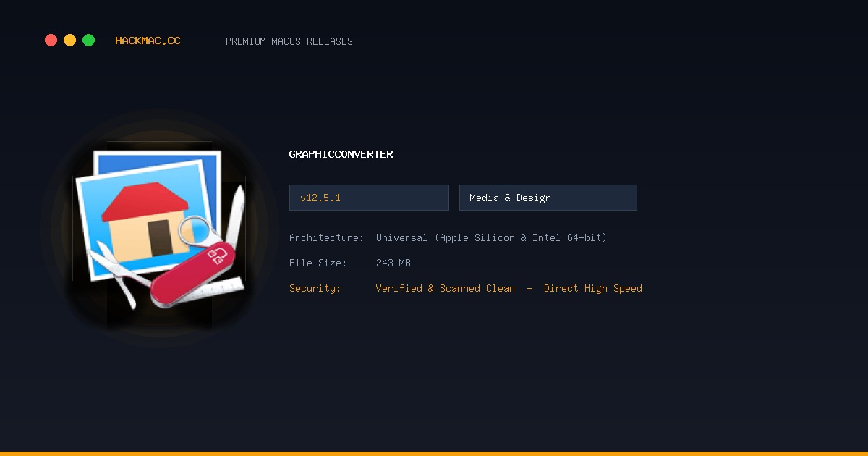Click the green maximize dot
The width and height of the screenshot is (868, 456).
click(88, 41)
